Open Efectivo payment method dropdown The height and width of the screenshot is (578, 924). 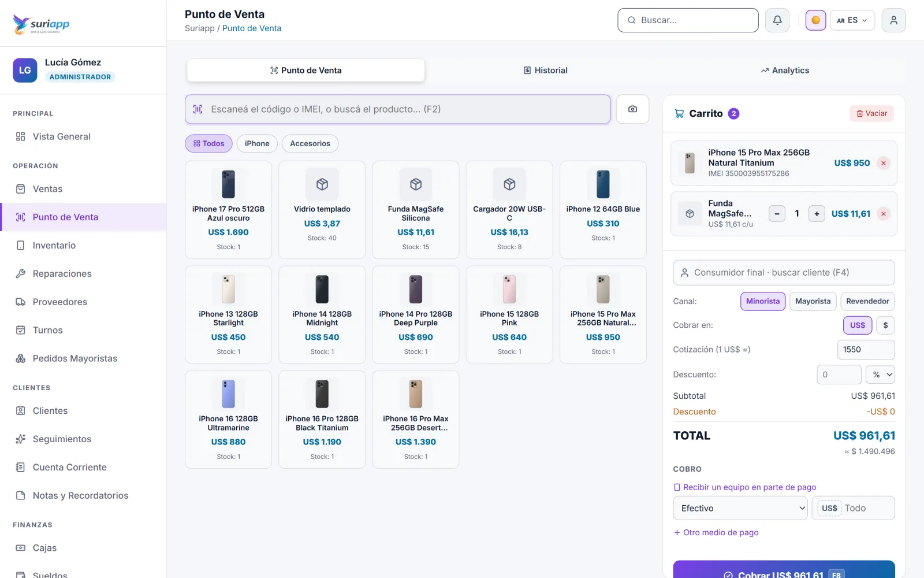pos(740,508)
